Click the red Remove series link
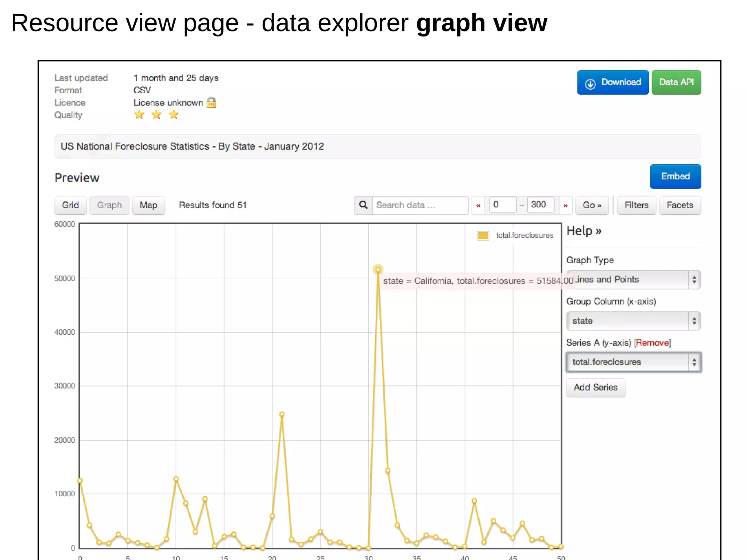Viewport: 747px width, 560px height. [652, 343]
